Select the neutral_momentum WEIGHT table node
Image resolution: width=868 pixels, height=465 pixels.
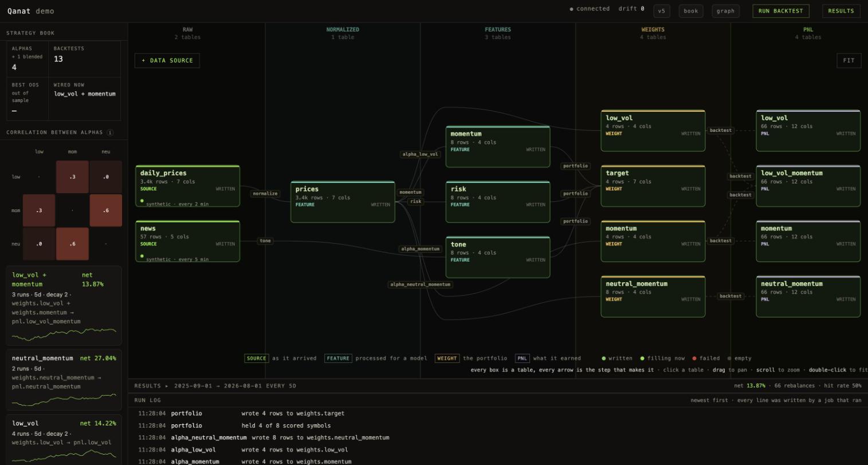point(653,296)
